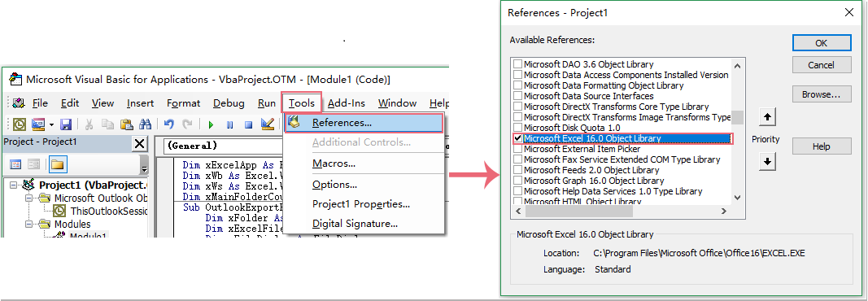This screenshot has width=868, height=301.
Task: Click the View Microsoft Outlook toolbar icon
Action: coord(19,124)
